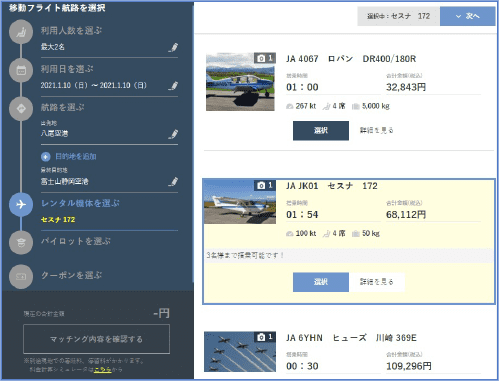Click マッチング内容を確認する button

tap(96, 339)
